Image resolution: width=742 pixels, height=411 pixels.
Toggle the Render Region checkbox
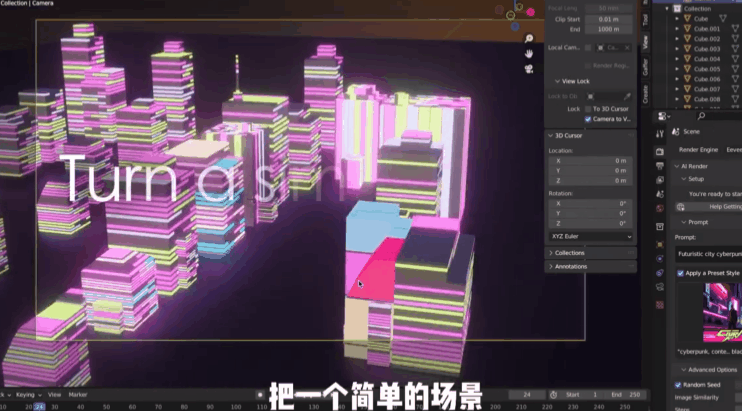coord(588,66)
